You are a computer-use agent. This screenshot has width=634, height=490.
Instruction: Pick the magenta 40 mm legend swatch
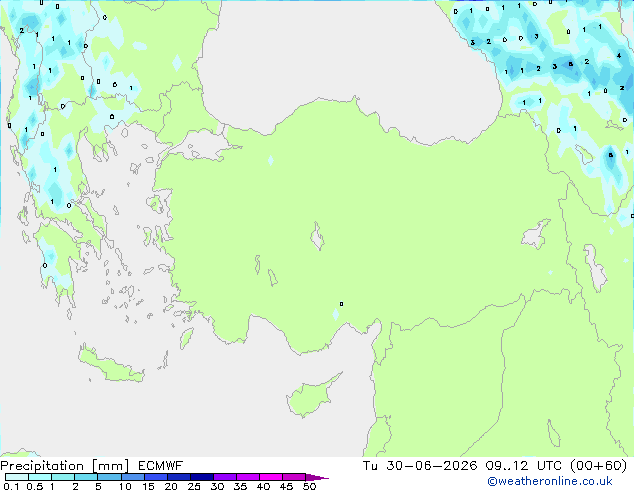pos(271,477)
